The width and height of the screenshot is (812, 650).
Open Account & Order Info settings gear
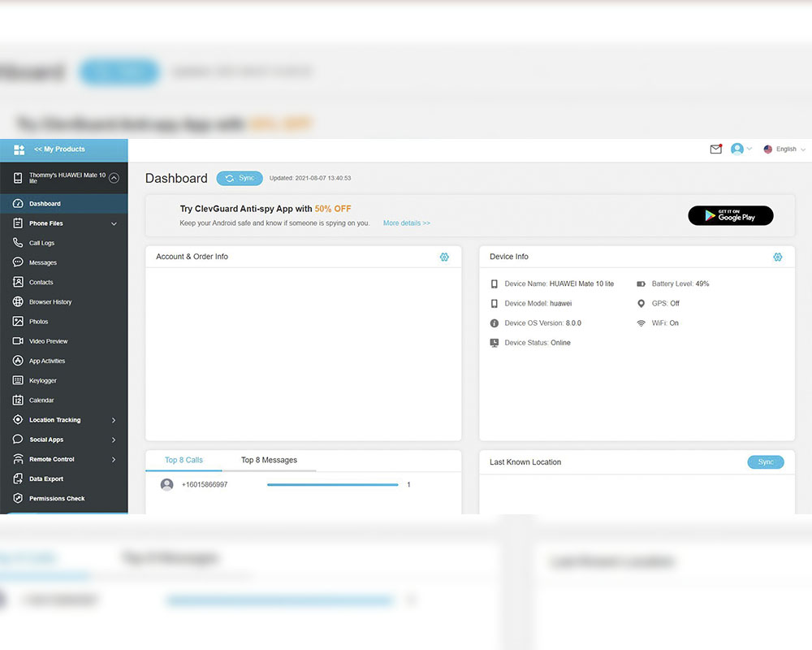[x=444, y=257]
